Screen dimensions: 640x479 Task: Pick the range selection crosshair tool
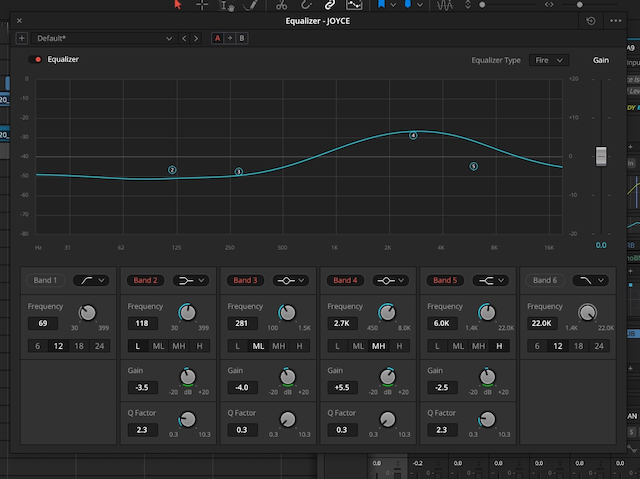tap(202, 5)
